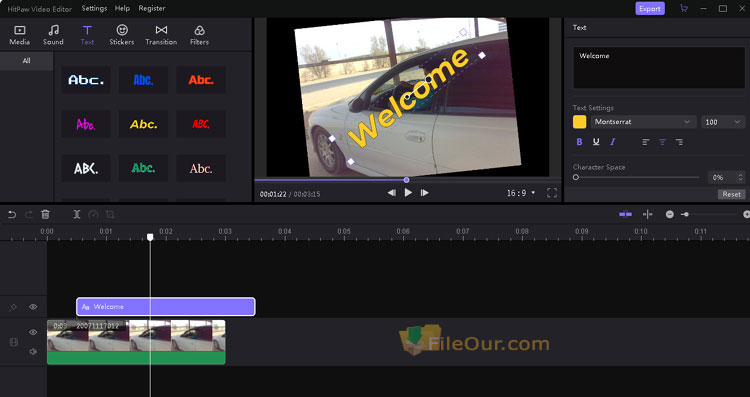Image resolution: width=750 pixels, height=397 pixels.
Task: Open the Filters tab
Action: click(x=199, y=35)
